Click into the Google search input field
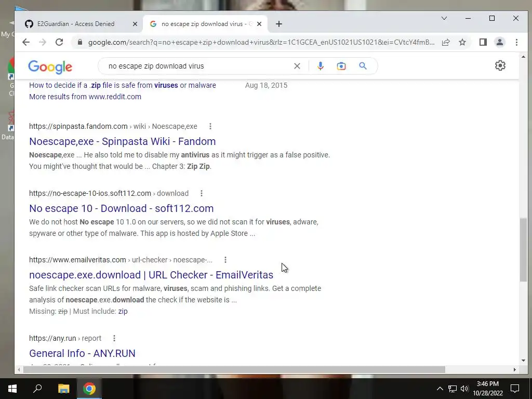 pos(198,66)
